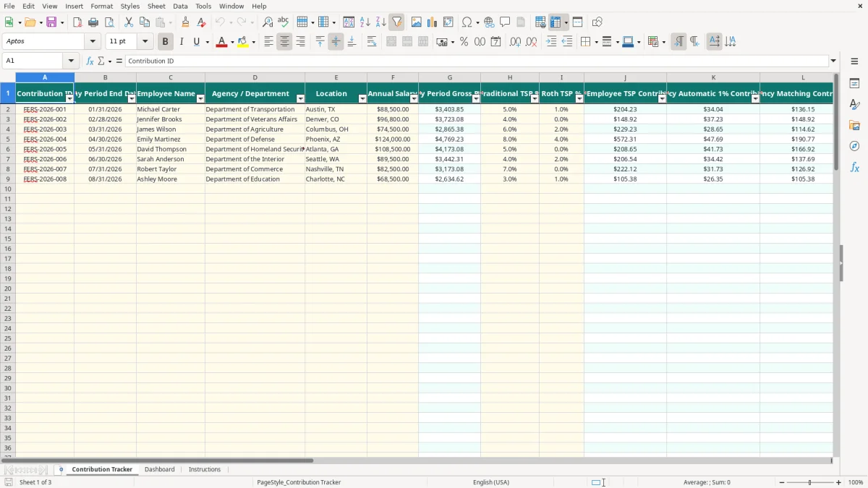Screen dimensions: 868x488
Task: Open the Sheet menu
Action: point(156,6)
